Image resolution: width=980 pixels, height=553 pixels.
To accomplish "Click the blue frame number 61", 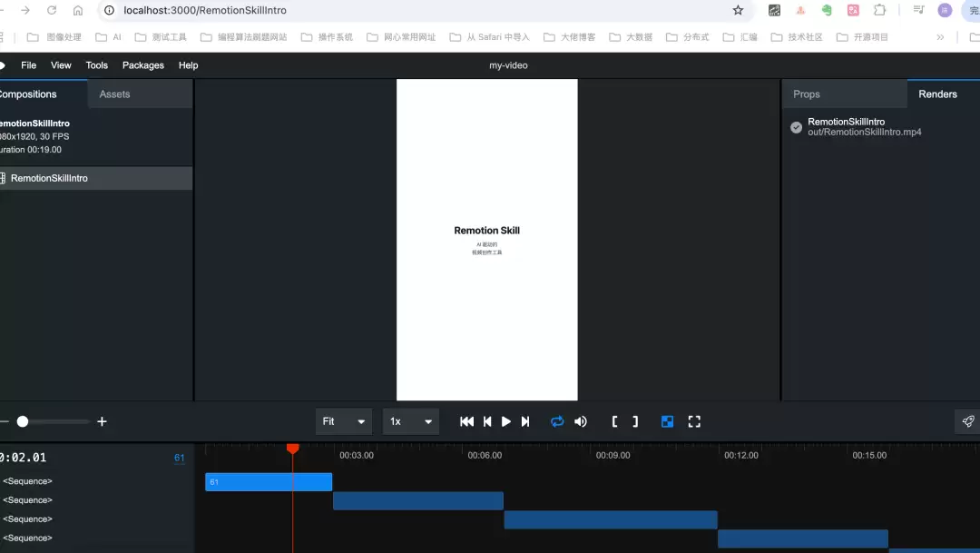I will point(180,458).
